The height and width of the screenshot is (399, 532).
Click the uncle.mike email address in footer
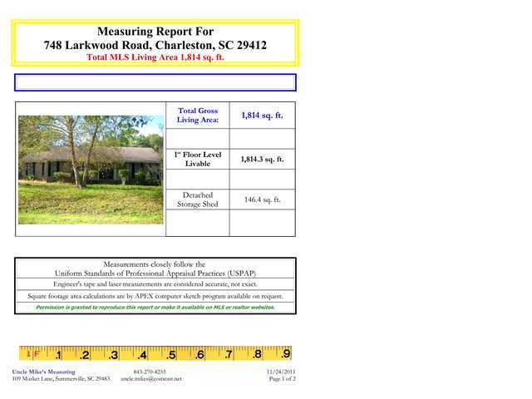(x=151, y=379)
